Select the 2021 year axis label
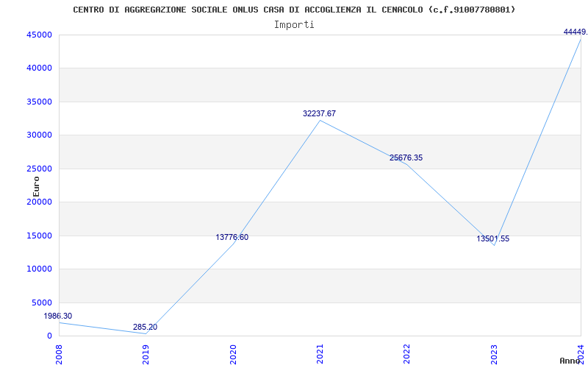This screenshot has height=368, width=588. (320, 355)
